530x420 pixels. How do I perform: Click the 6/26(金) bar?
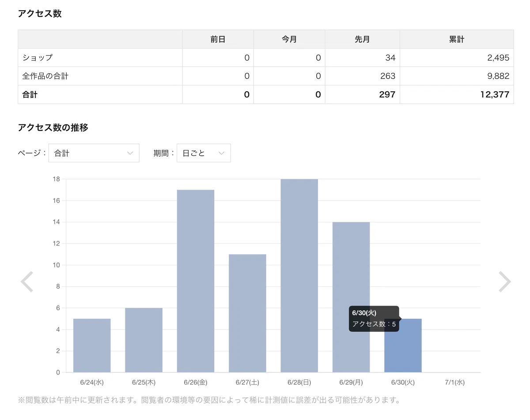click(x=196, y=281)
